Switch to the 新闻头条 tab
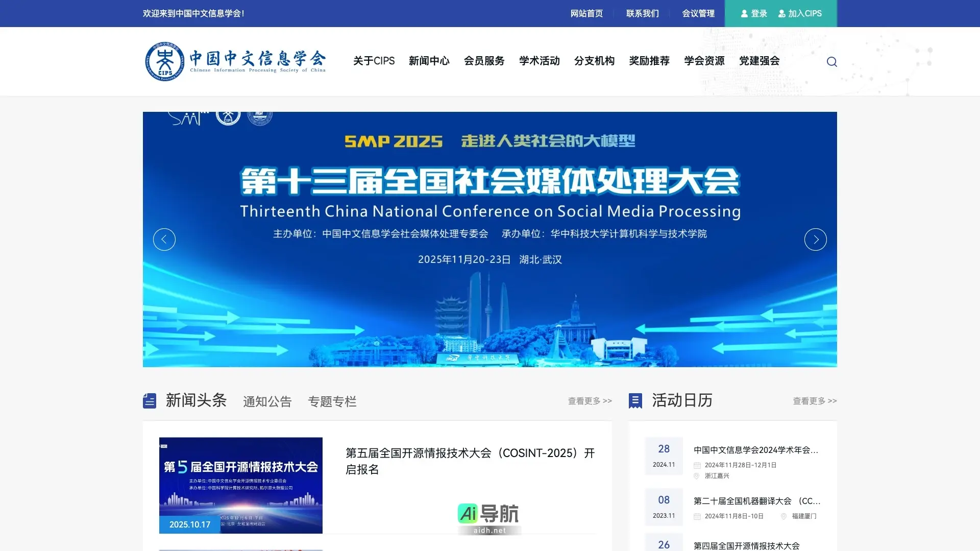This screenshot has width=980, height=551. coord(196,400)
